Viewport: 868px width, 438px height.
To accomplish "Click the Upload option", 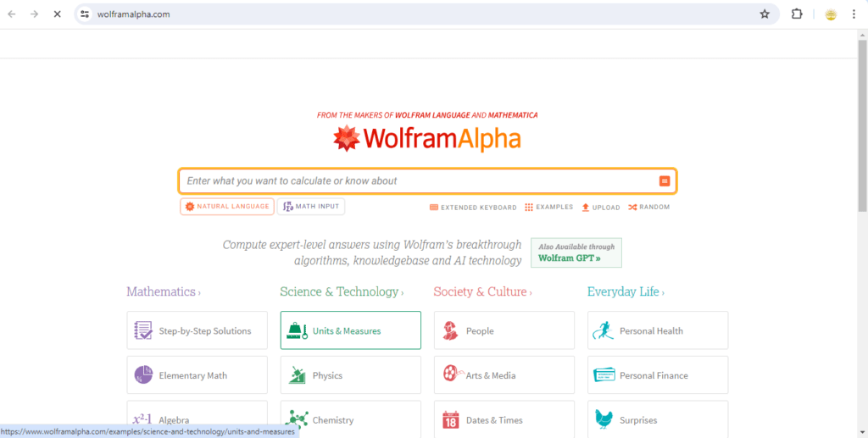I will [x=601, y=208].
